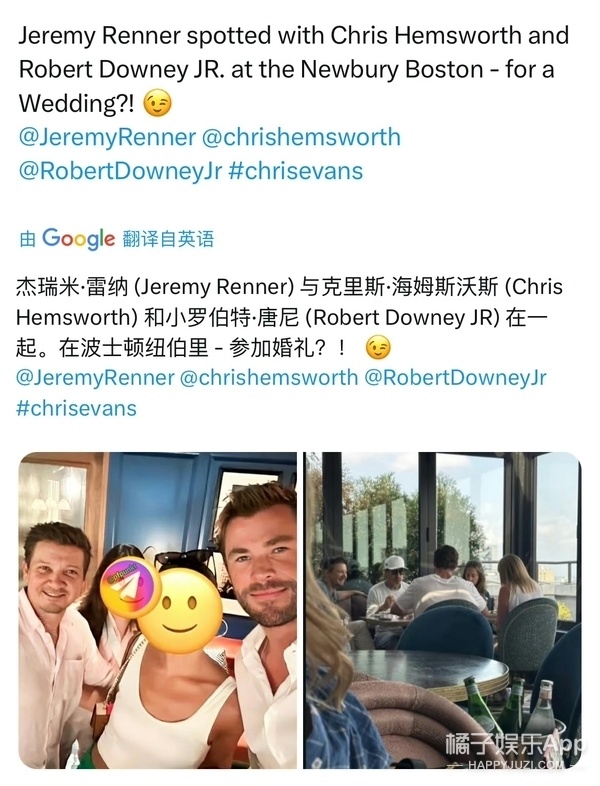
Task: Open the #chrisevans hashtag in the original tweet
Action: (x=296, y=171)
